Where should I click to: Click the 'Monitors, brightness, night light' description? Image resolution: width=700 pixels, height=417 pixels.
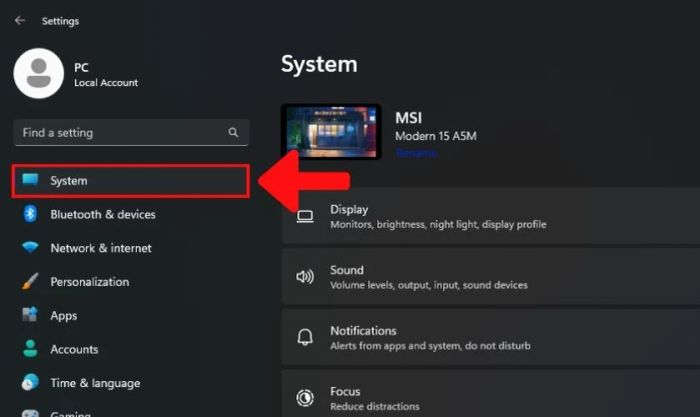(x=438, y=224)
